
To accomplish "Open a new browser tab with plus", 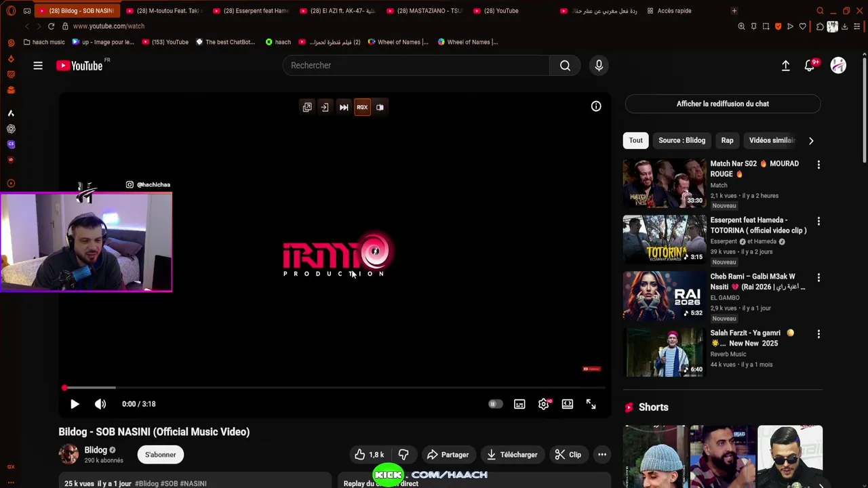I will click(734, 11).
